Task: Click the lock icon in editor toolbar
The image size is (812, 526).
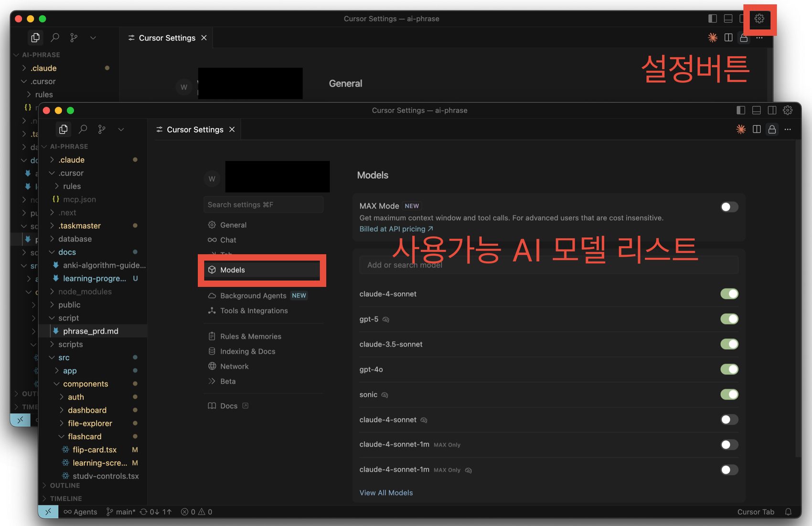Action: point(772,129)
